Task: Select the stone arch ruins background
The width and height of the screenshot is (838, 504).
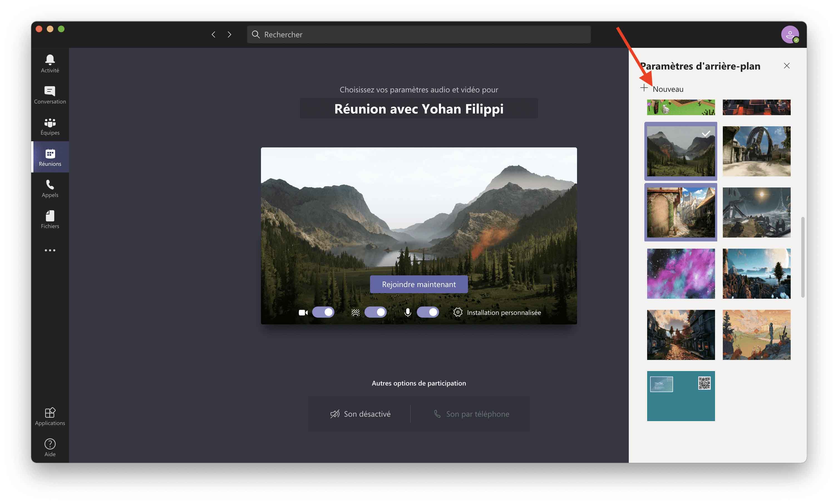Action: pos(756,151)
